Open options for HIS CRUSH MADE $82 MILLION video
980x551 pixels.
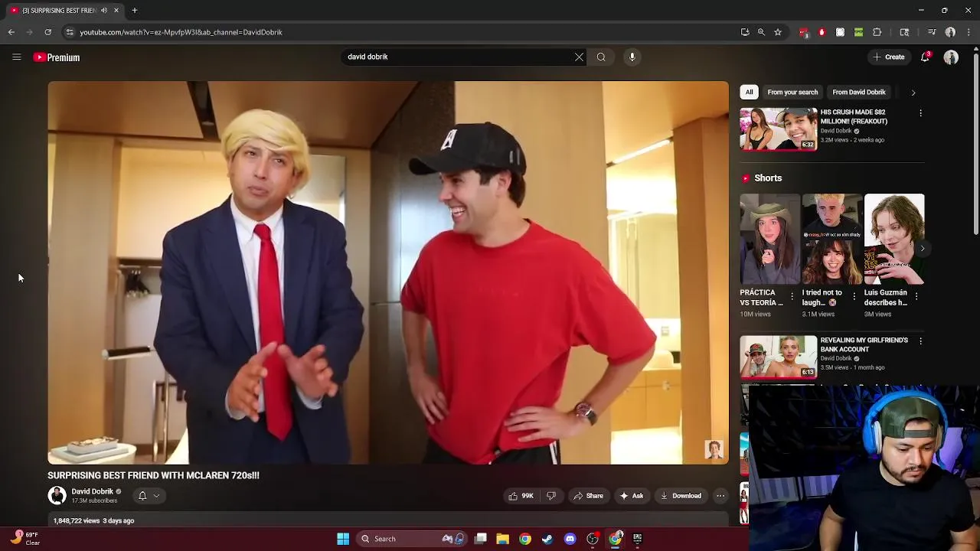pos(920,112)
